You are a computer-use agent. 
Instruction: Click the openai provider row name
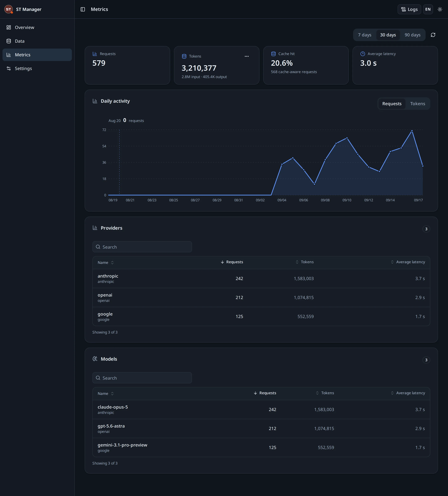[105, 295]
